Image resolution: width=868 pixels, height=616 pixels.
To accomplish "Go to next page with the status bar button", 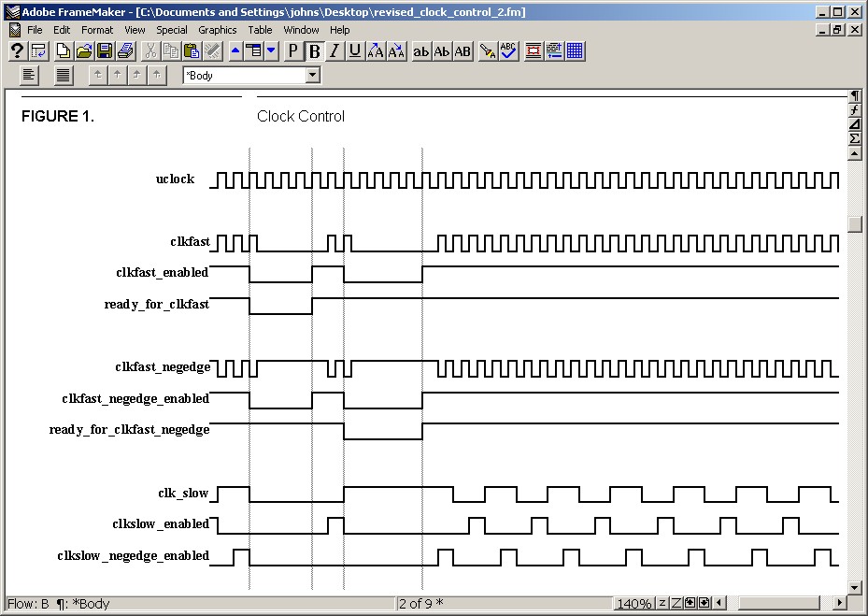I will (704, 603).
